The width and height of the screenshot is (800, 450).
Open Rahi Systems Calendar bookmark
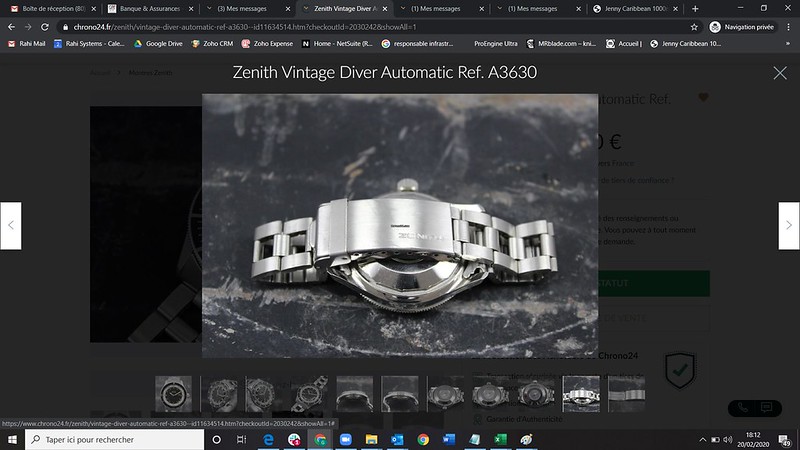89,44
